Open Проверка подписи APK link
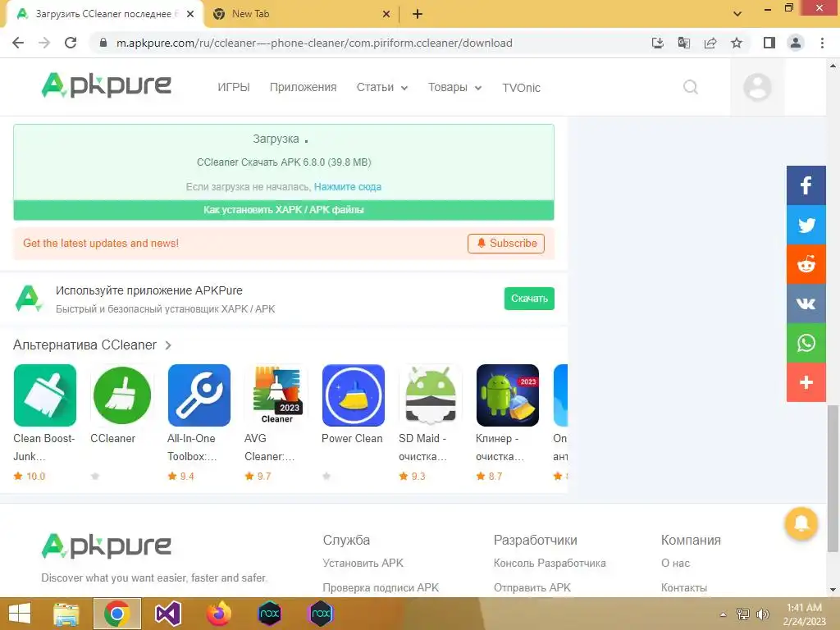The image size is (840, 630). click(381, 587)
